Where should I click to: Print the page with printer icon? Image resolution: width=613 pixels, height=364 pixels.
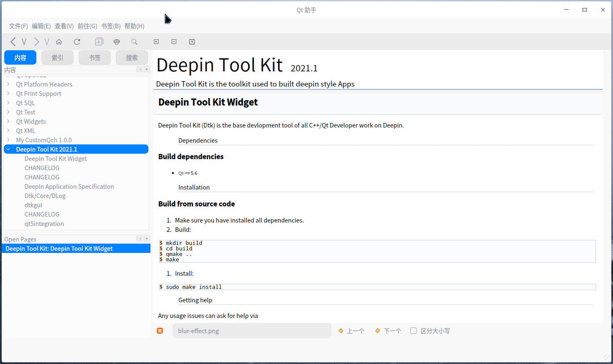click(x=117, y=42)
